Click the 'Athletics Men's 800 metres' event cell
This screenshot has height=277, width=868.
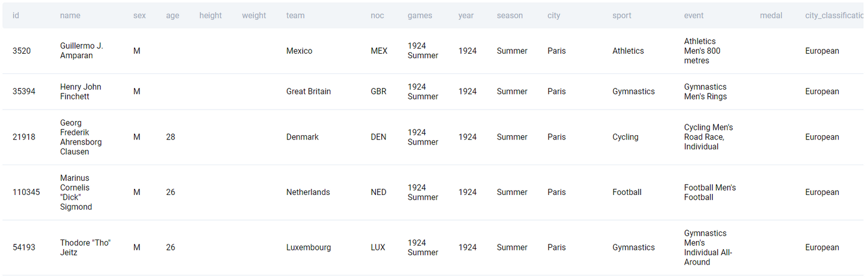pyautogui.click(x=702, y=51)
